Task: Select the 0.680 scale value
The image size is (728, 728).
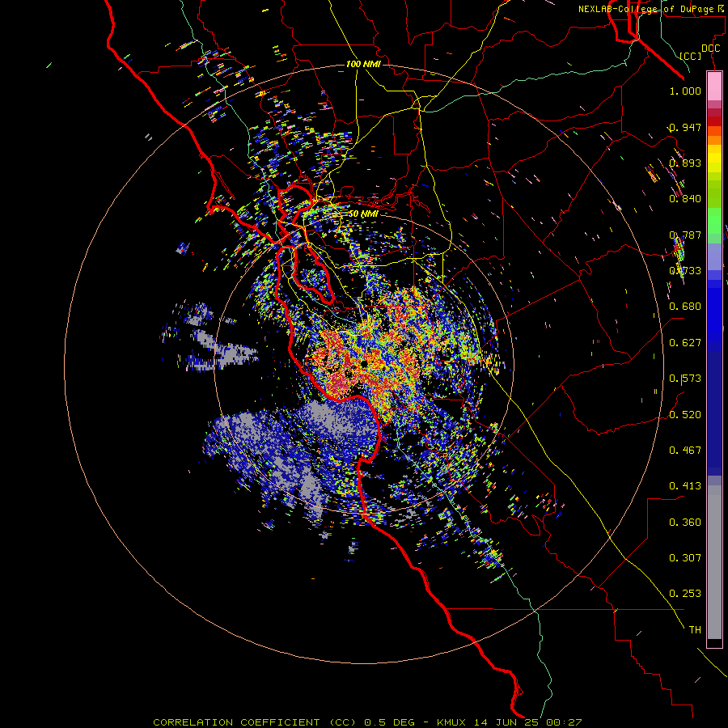Action: (x=685, y=307)
